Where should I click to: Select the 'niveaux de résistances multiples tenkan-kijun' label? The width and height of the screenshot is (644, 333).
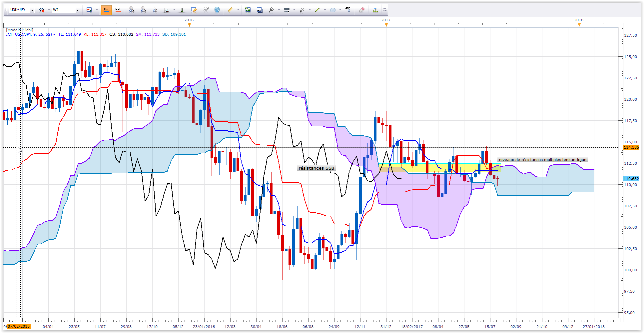click(x=542, y=160)
